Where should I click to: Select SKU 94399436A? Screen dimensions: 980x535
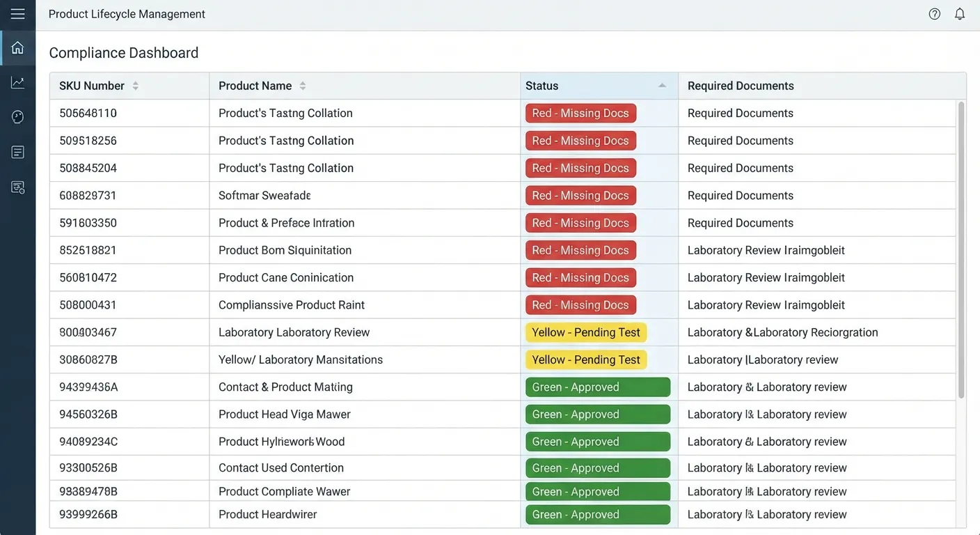[88, 387]
